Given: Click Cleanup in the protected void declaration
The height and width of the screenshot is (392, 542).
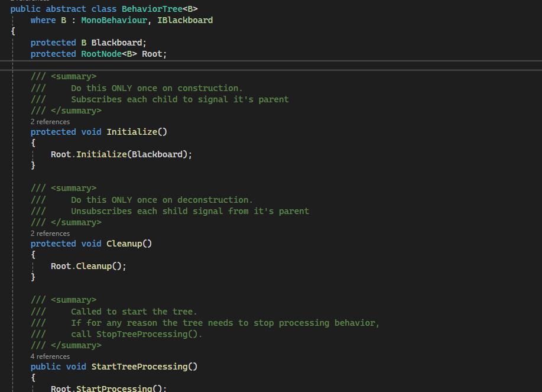Looking at the screenshot, I should tap(126, 244).
